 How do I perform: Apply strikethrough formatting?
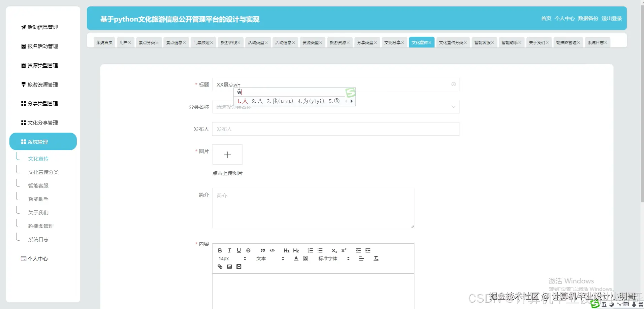point(248,250)
